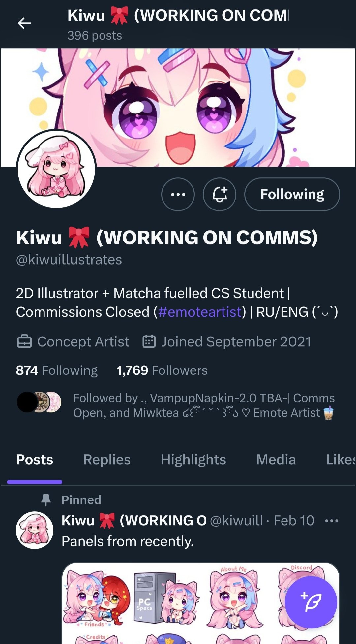
Task: Select the Media tab
Action: pos(276,460)
